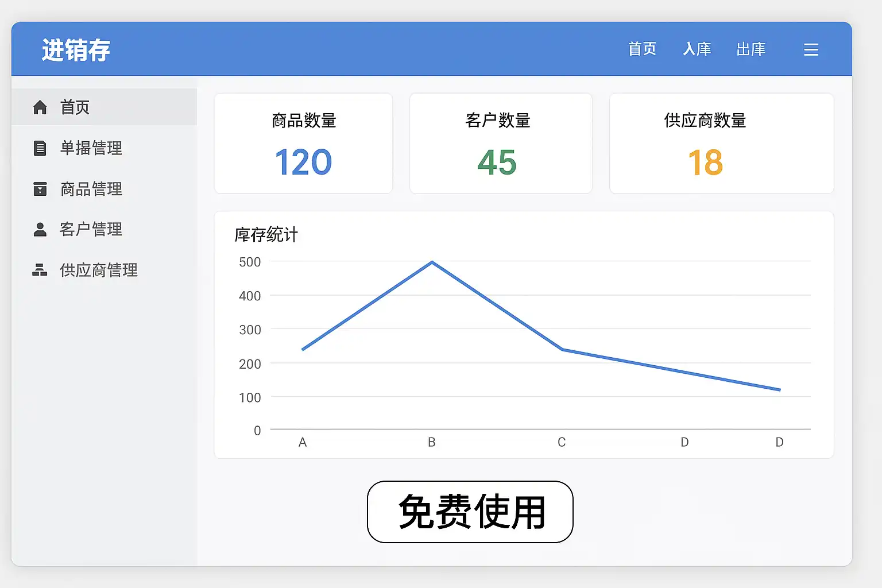Screen dimensions: 882x588
Task: Click the 免费使用 button
Action: tap(470, 512)
